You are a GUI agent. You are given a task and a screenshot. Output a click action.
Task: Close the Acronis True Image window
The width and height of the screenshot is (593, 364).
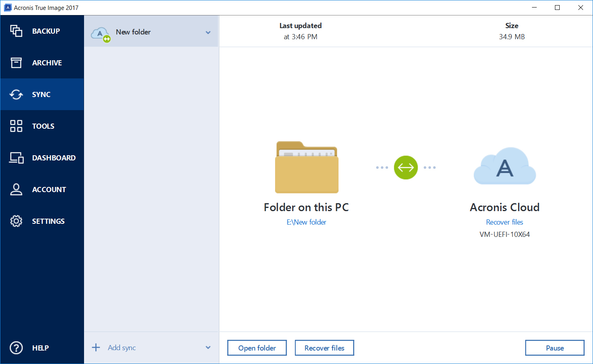581,8
